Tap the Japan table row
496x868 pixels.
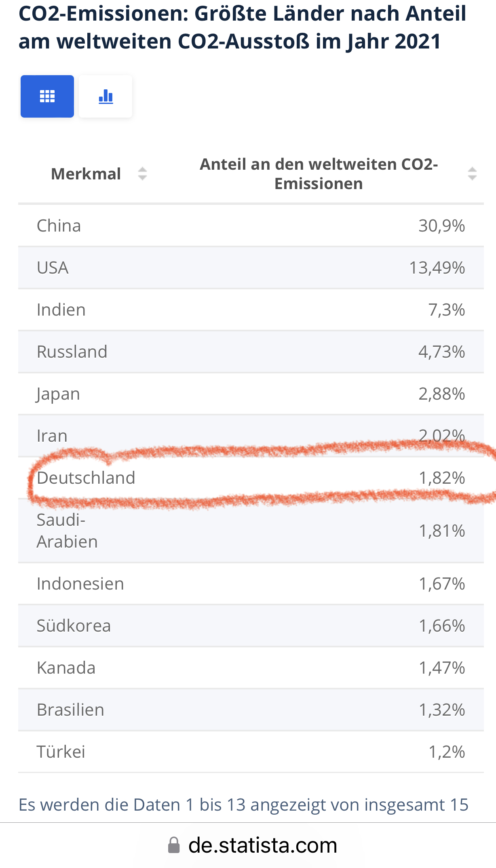pos(251,394)
